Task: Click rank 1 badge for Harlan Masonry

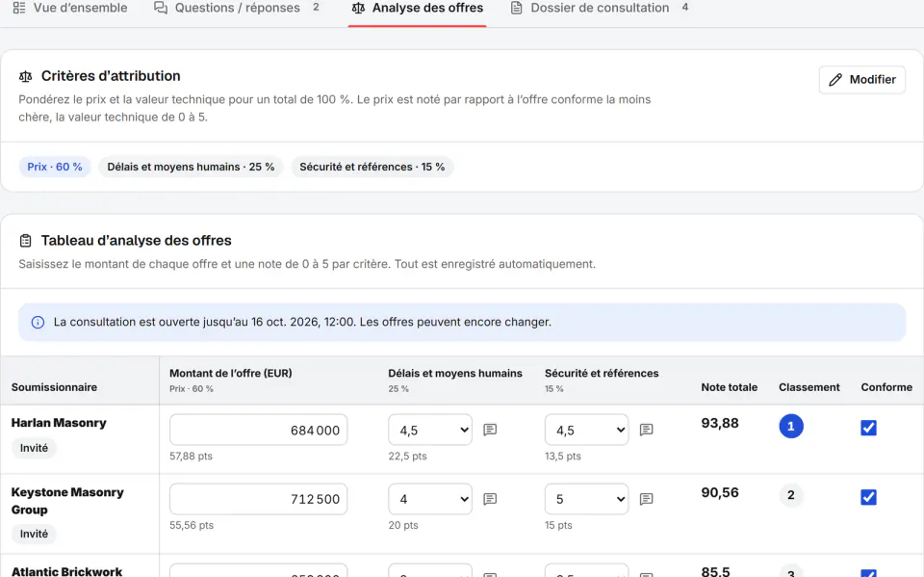Action: 791,426
